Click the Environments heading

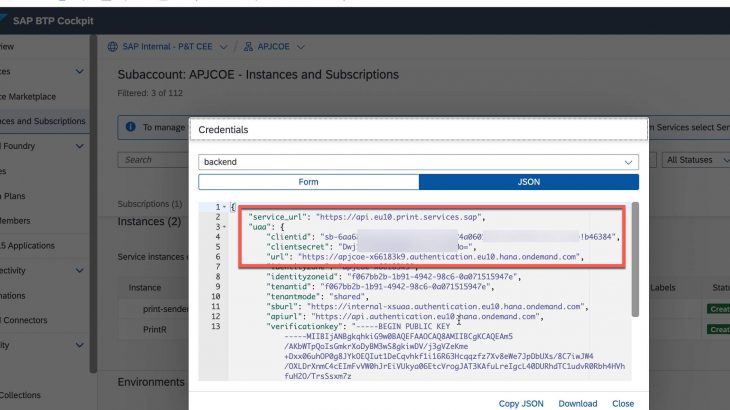(151, 382)
